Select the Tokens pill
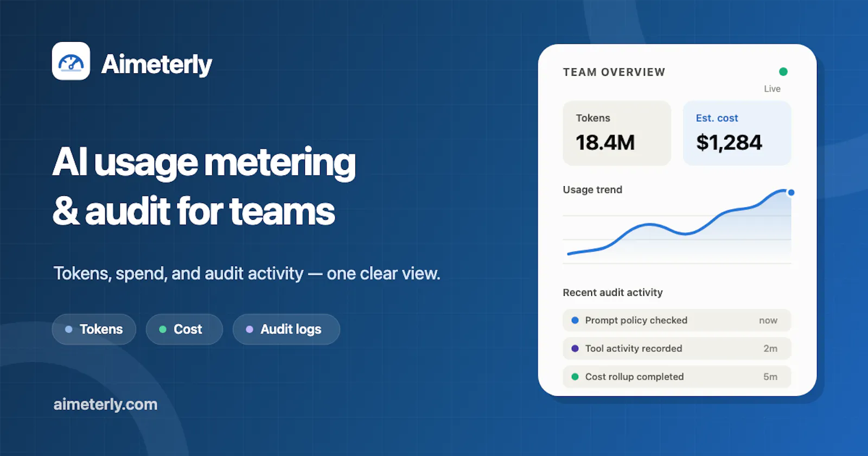This screenshot has width=868, height=456. [x=94, y=330]
